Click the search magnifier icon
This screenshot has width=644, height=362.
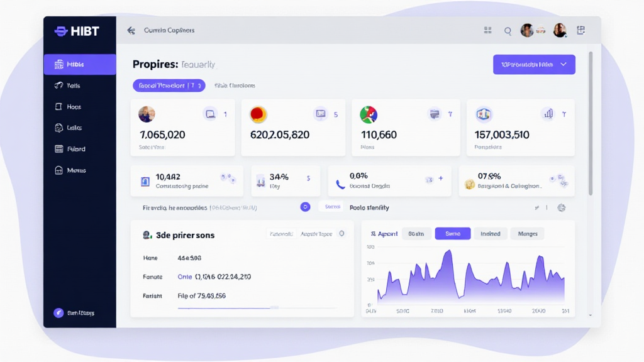[508, 30]
